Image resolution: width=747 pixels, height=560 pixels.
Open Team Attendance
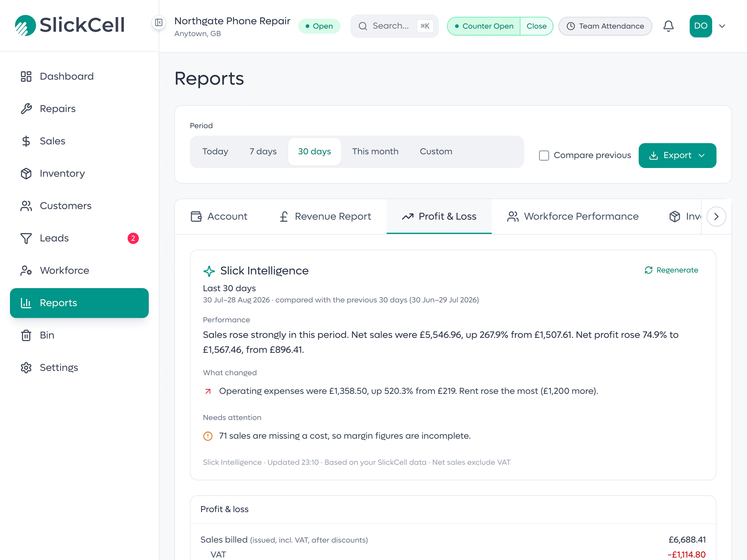[x=605, y=26]
